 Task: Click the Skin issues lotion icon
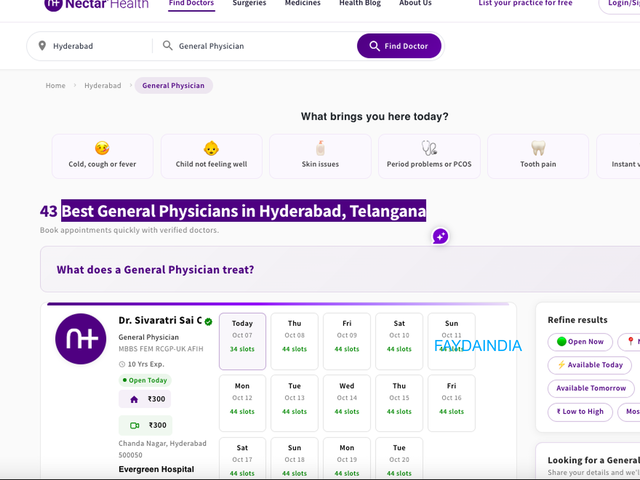320,148
